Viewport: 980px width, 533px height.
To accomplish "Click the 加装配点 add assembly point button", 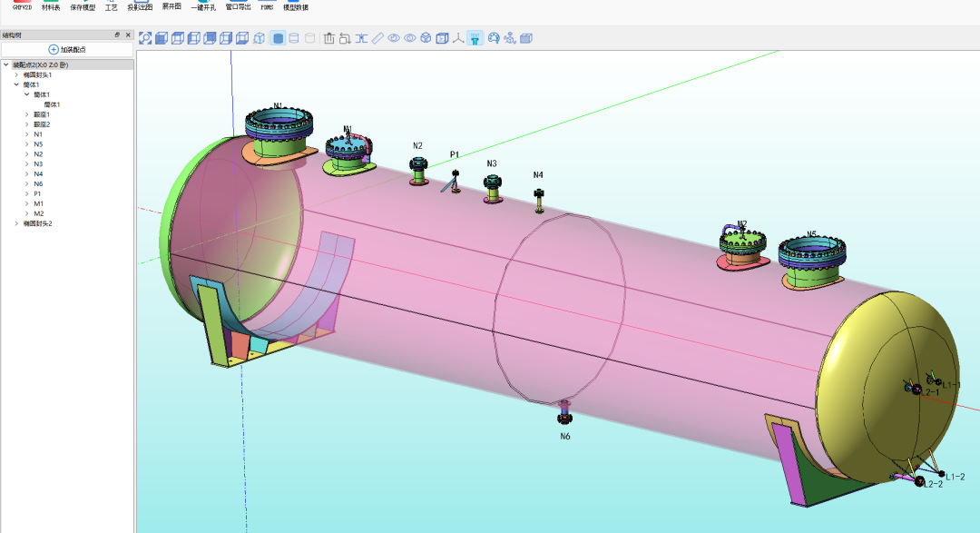I will pos(67,49).
